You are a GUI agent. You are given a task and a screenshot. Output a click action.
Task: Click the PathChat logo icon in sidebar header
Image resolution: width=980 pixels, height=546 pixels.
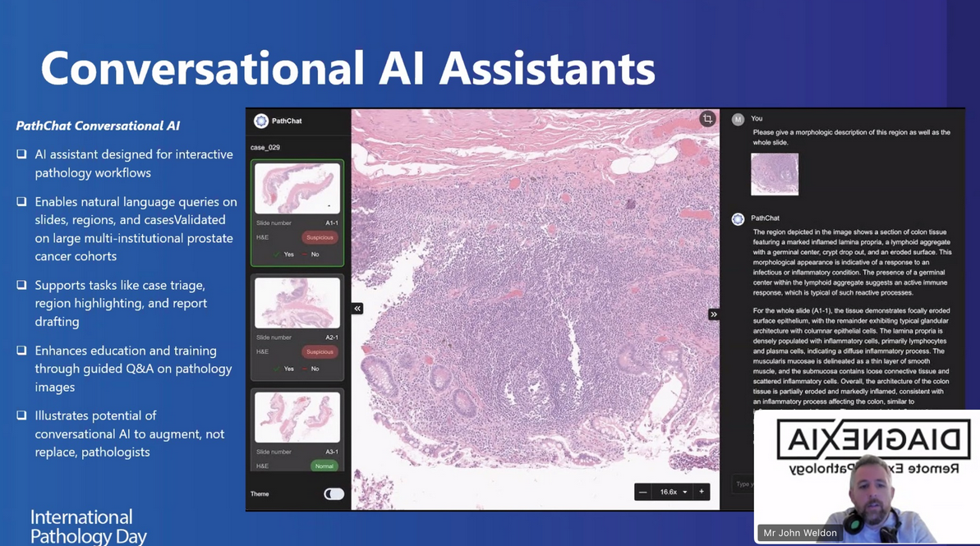click(x=261, y=121)
